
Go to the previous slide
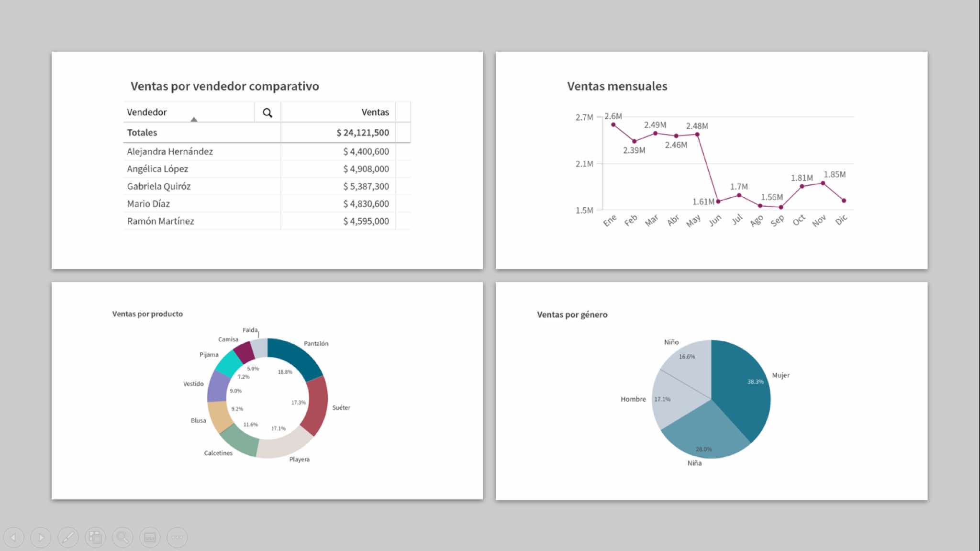coord(14,538)
